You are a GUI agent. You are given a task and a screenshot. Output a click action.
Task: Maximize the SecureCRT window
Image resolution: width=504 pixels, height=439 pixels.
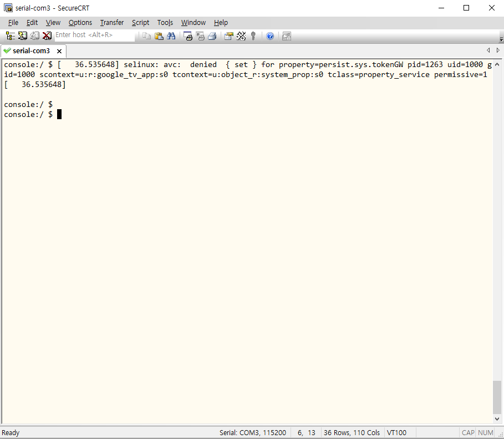pos(466,8)
